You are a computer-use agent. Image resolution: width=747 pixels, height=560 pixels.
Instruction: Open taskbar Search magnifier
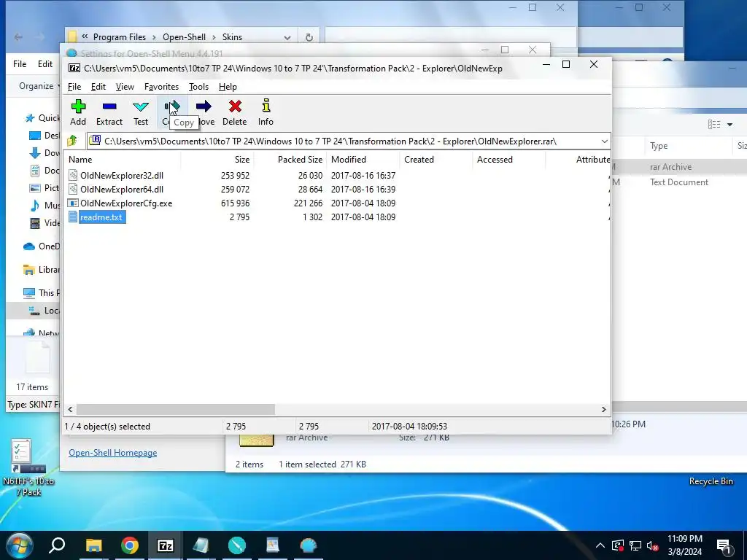[57, 545]
